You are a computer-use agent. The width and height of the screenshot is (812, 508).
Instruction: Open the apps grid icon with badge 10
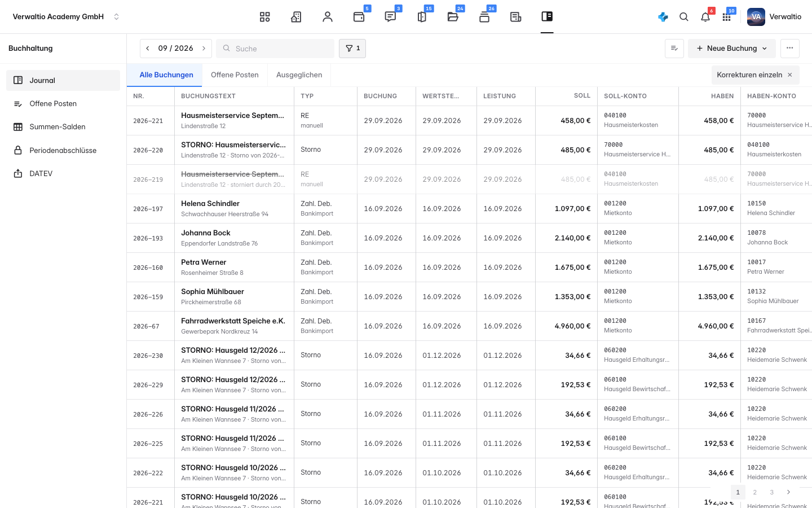[x=727, y=17]
